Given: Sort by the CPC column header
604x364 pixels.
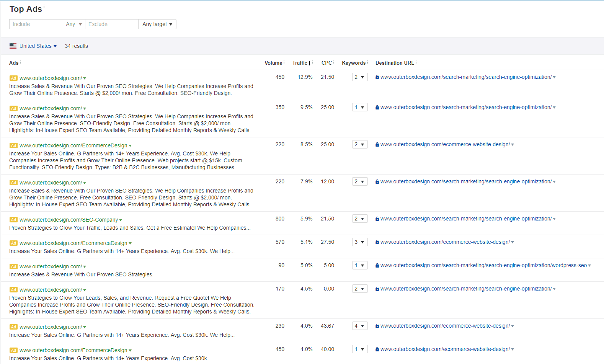Looking at the screenshot, I should pos(326,63).
